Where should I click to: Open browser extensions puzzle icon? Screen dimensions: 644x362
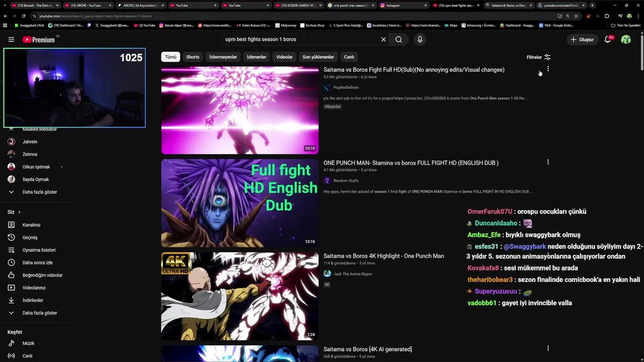point(607,16)
